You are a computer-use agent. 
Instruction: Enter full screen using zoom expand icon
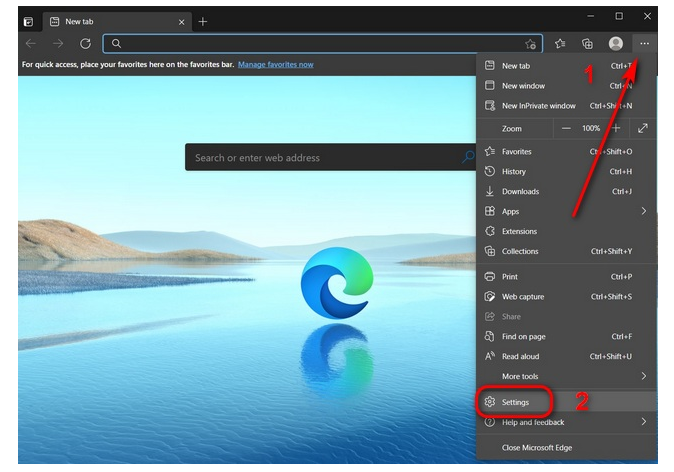(x=643, y=128)
